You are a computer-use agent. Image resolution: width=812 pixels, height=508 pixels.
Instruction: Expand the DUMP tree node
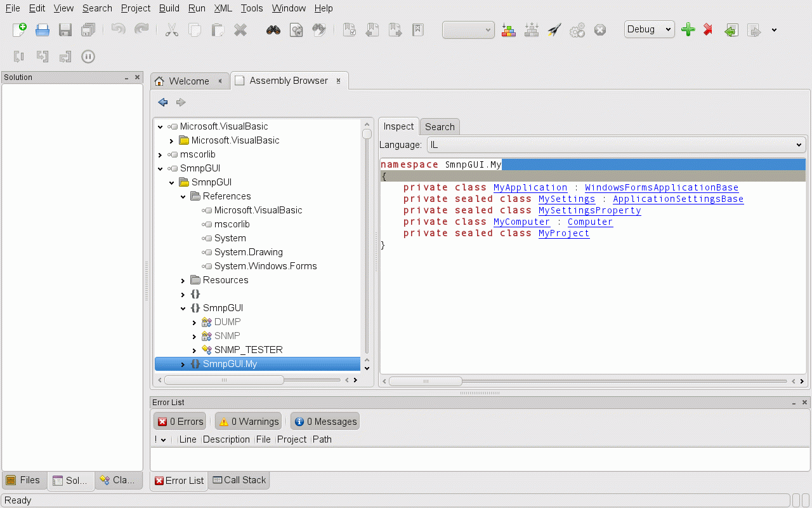tap(195, 322)
